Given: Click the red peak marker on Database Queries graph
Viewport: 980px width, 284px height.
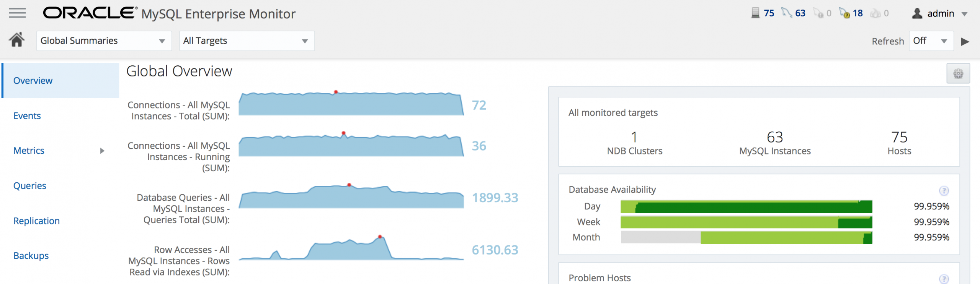Looking at the screenshot, I should (349, 185).
